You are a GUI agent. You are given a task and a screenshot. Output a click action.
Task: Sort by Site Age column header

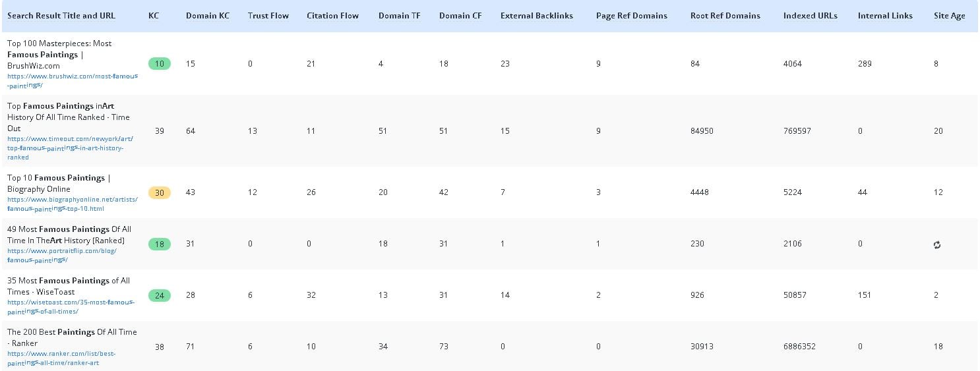[x=950, y=16]
